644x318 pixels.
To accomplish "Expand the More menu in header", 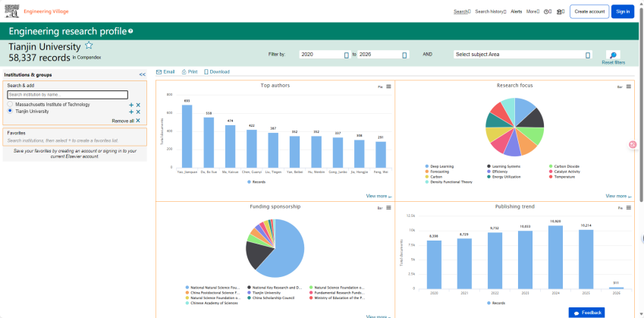I will (x=532, y=11).
